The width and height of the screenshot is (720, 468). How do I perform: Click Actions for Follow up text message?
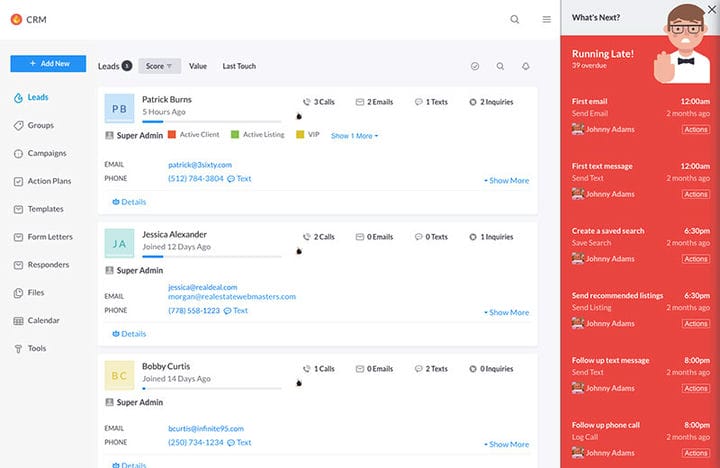click(x=696, y=389)
